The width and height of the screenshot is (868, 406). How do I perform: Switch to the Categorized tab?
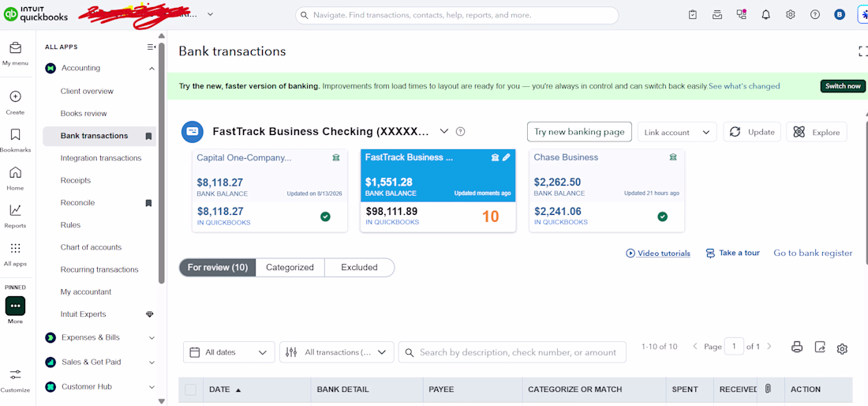[x=290, y=267]
